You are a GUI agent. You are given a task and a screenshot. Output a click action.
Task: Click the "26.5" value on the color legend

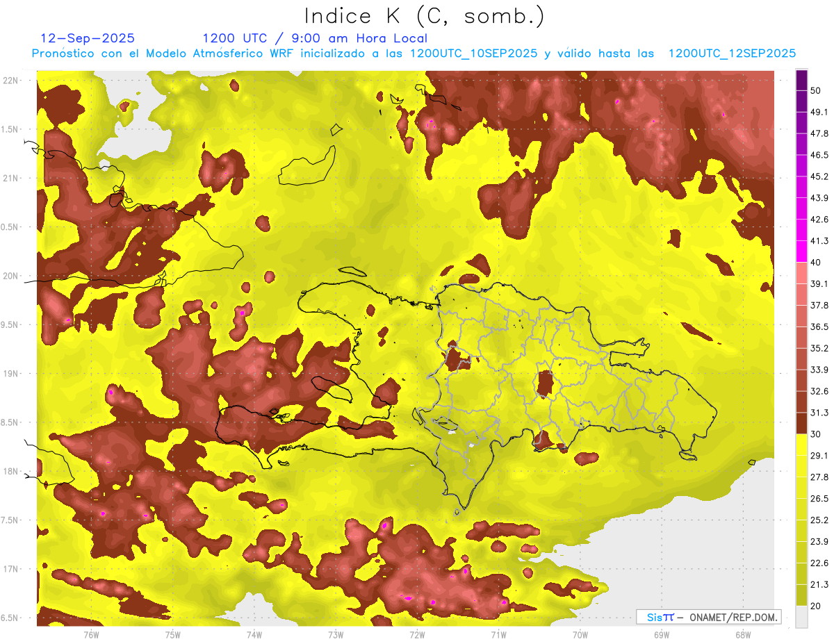(x=819, y=499)
